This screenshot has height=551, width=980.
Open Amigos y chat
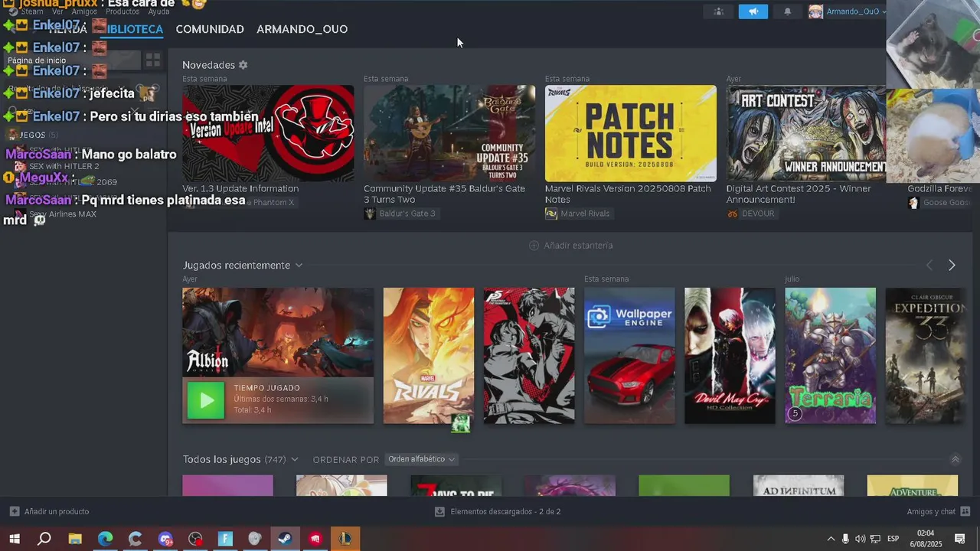(x=939, y=511)
